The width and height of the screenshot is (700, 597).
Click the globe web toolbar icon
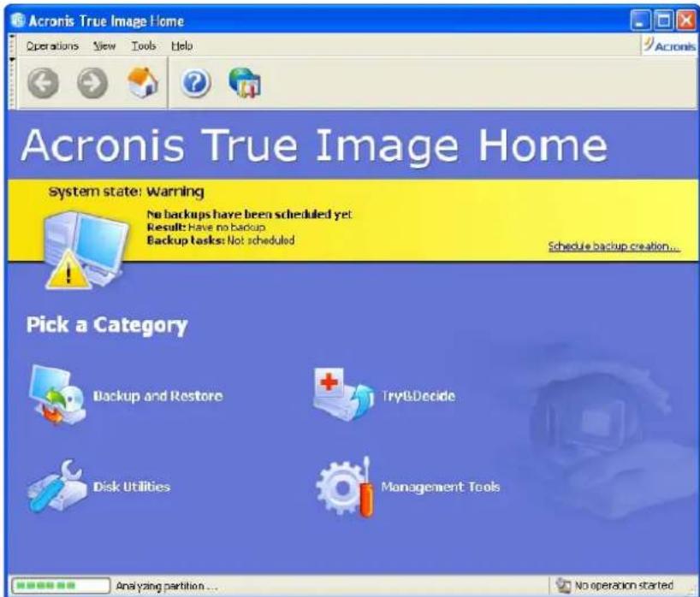tap(245, 83)
